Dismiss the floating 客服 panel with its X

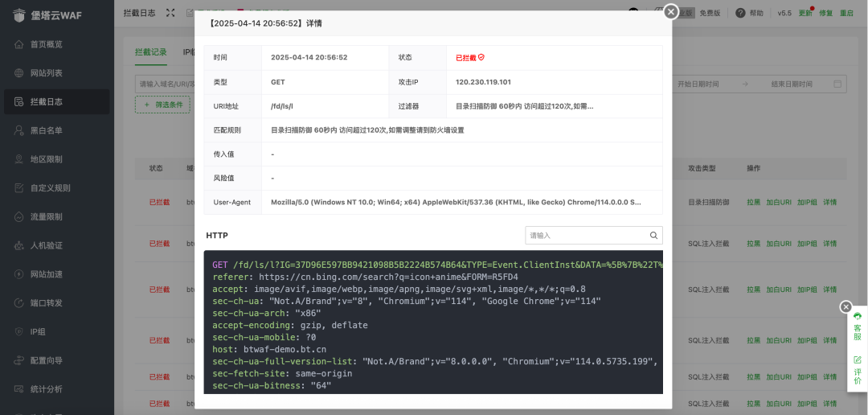tap(845, 306)
